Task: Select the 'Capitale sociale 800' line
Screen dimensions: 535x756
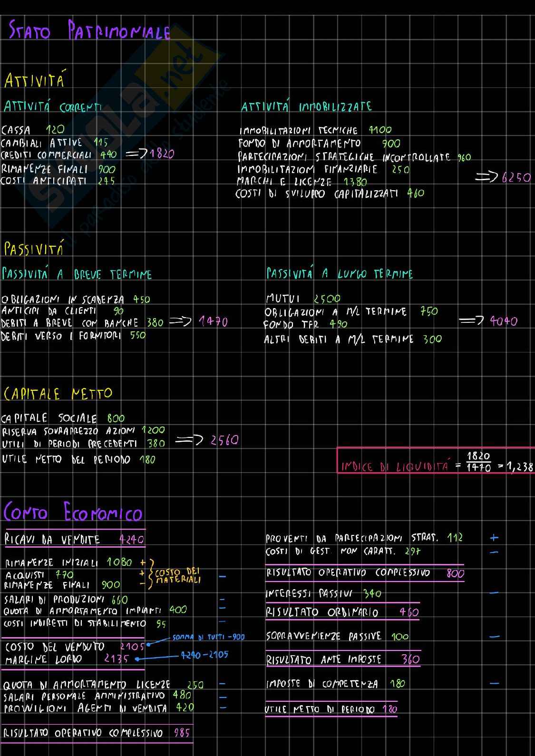Action: coord(63,418)
